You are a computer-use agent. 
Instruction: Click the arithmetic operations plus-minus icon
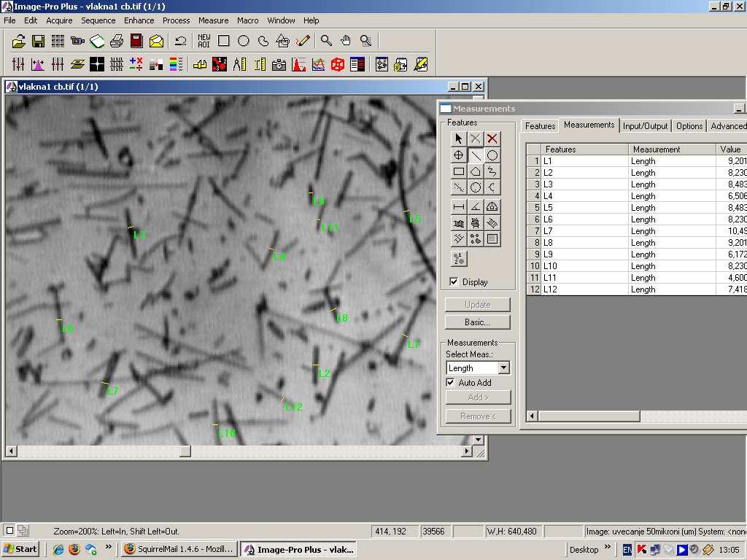[x=136, y=64]
